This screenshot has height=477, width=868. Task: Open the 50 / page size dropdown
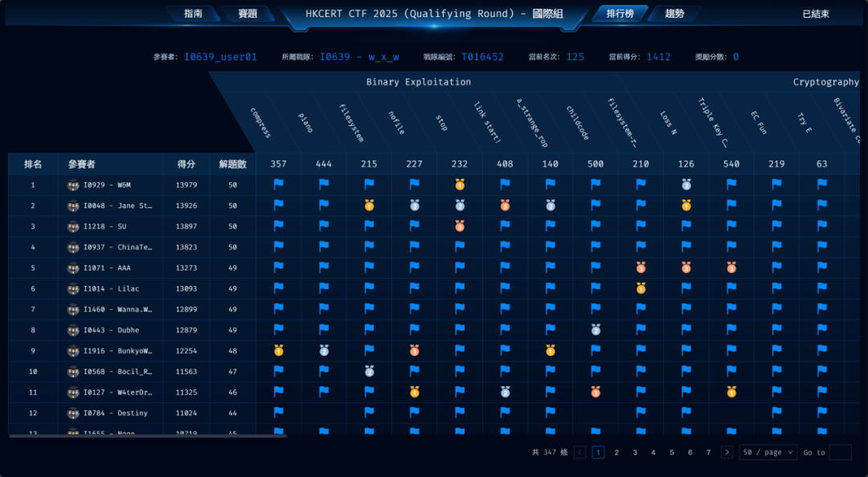768,452
